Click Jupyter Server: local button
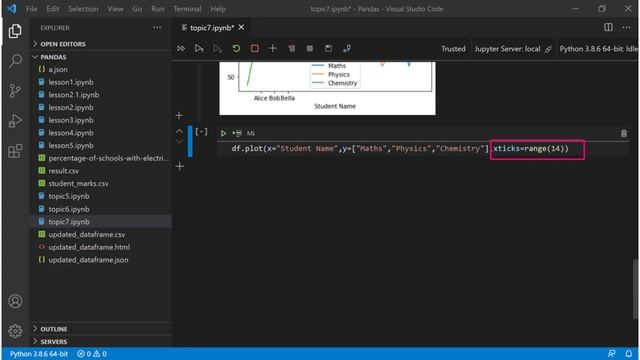Viewport: 640px width, 360px height. pos(513,49)
